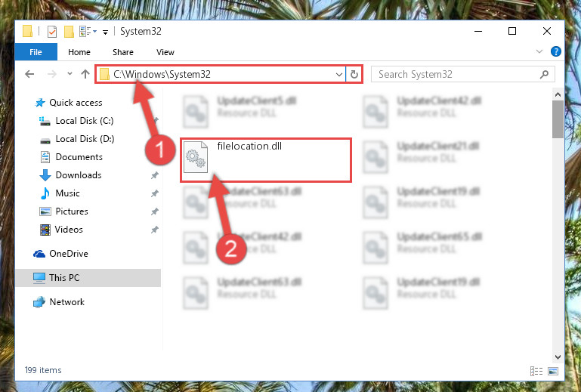
Task: Open Documents in the sidebar
Action: 79,157
